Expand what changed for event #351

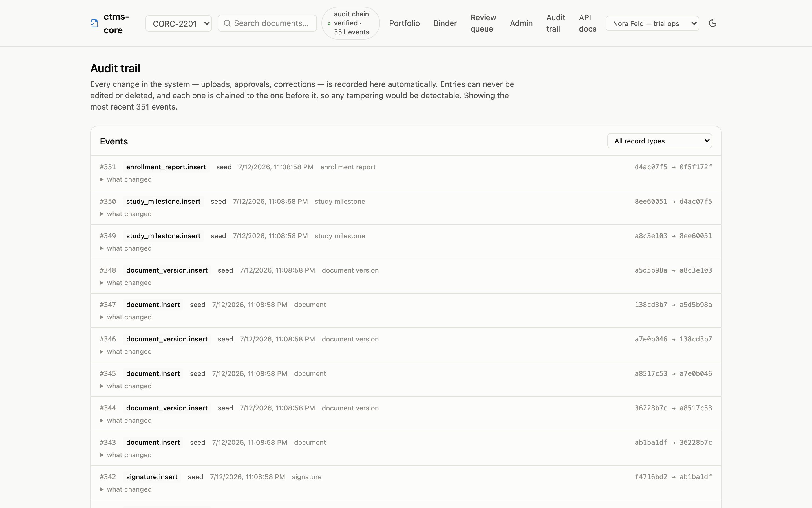pos(126,179)
